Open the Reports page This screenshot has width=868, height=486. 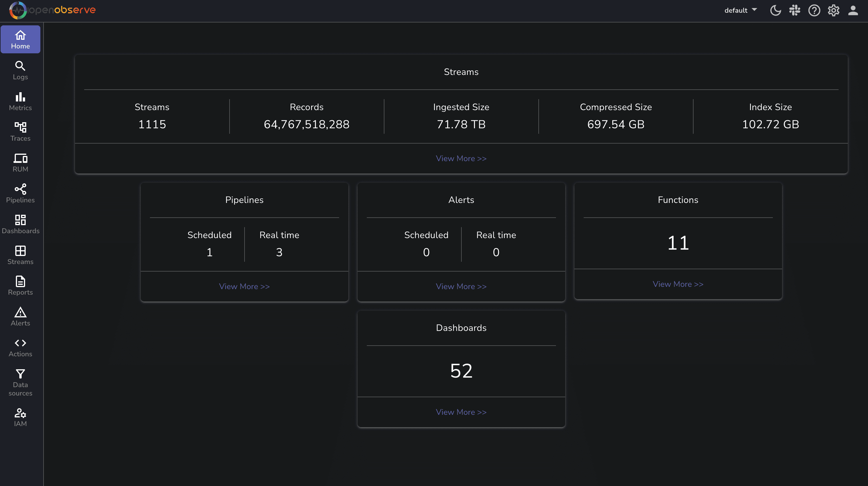[x=20, y=286]
